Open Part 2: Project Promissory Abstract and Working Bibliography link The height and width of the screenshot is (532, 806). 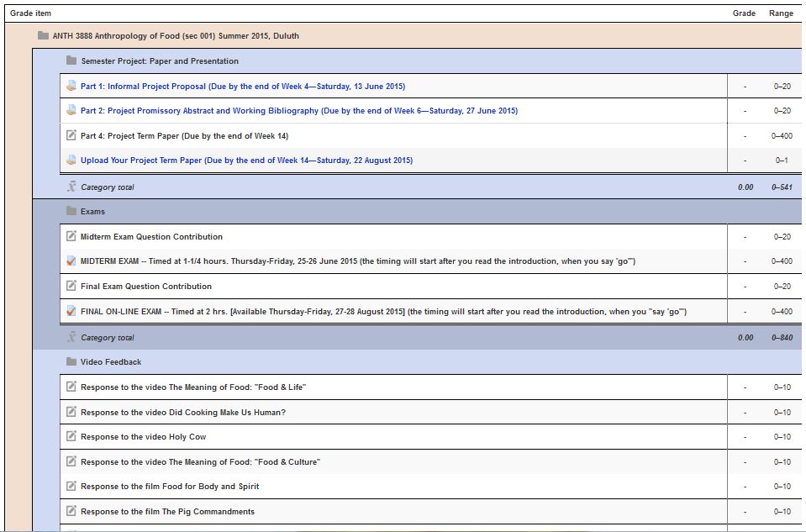(x=299, y=111)
